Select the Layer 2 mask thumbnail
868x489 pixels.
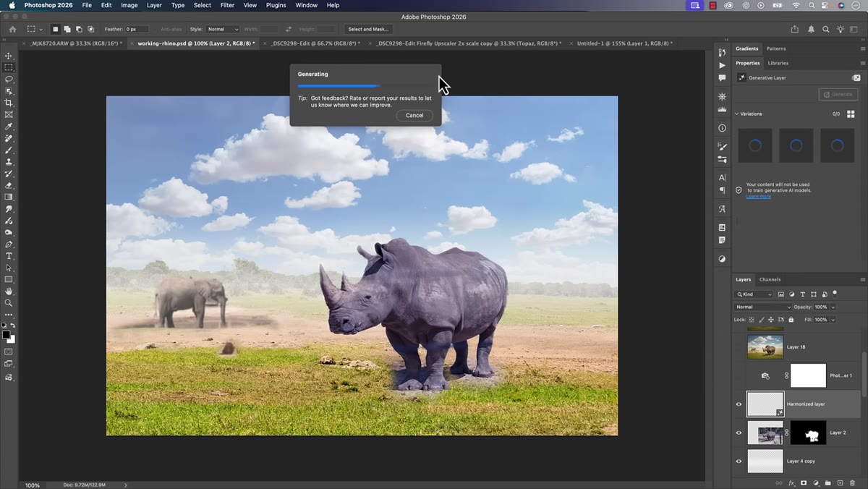[809, 433]
